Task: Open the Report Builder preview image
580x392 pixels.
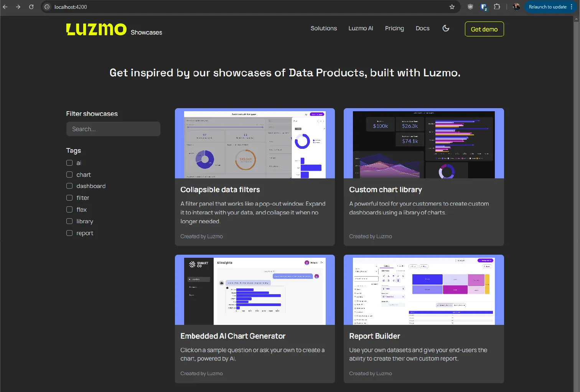Action: click(x=424, y=290)
